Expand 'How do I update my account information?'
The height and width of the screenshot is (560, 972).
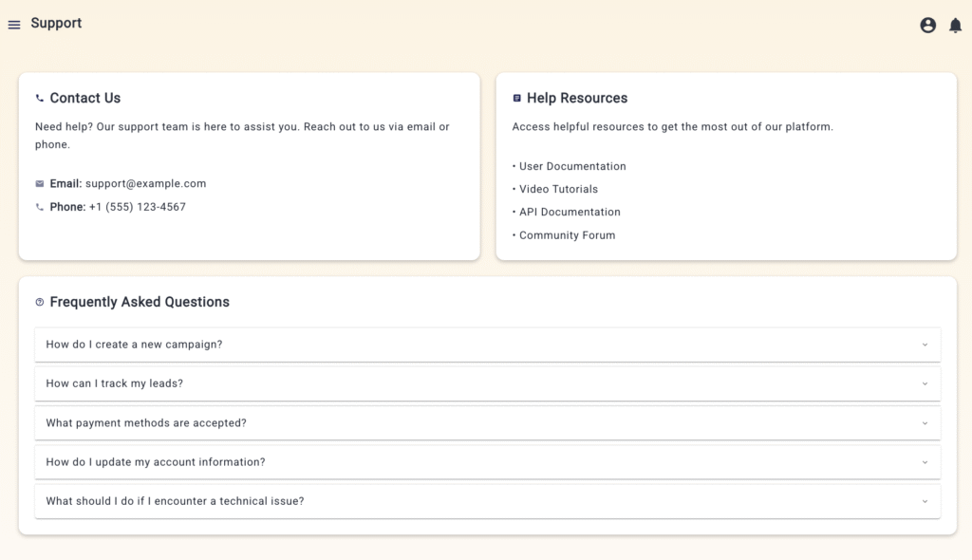click(x=156, y=462)
